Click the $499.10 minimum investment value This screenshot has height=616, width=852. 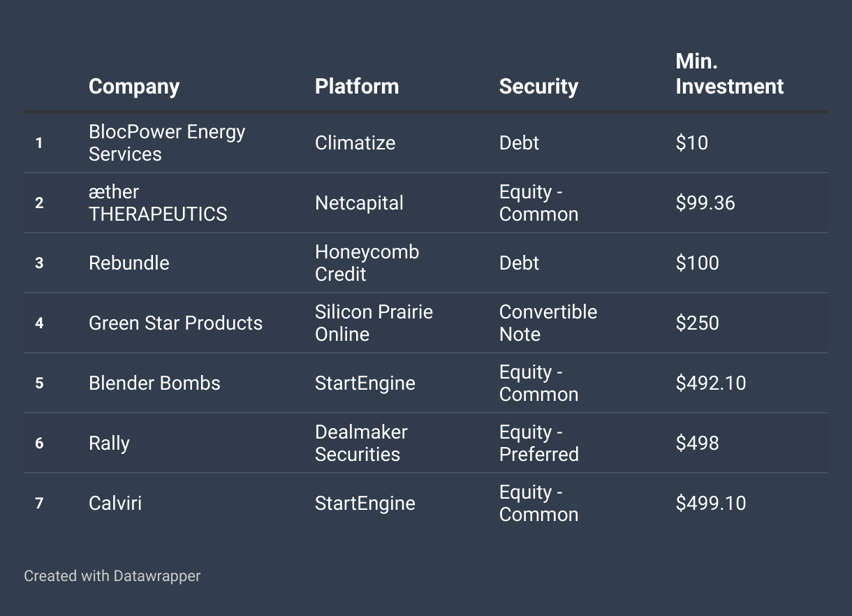coord(711,503)
